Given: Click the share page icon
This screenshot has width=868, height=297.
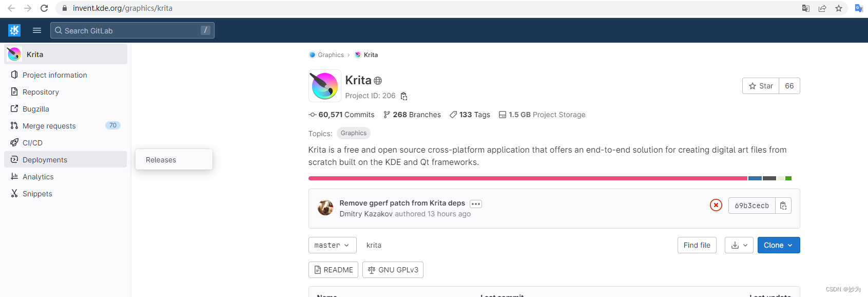Looking at the screenshot, I should [822, 8].
